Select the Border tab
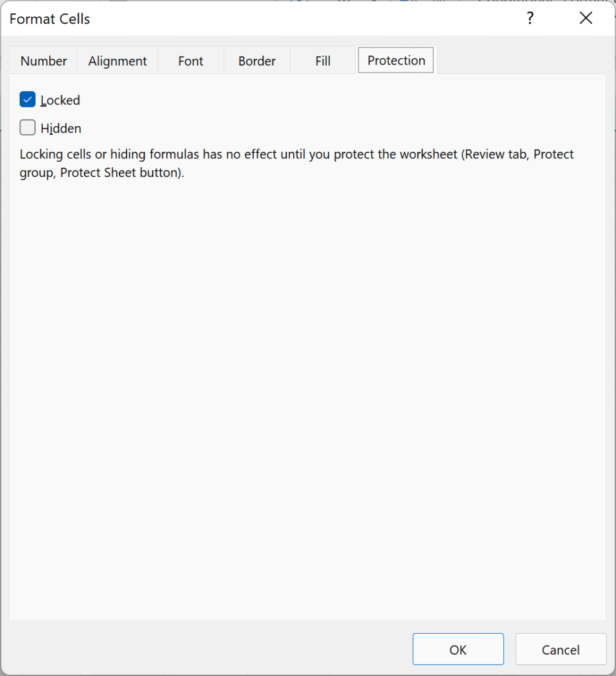 pyautogui.click(x=257, y=61)
